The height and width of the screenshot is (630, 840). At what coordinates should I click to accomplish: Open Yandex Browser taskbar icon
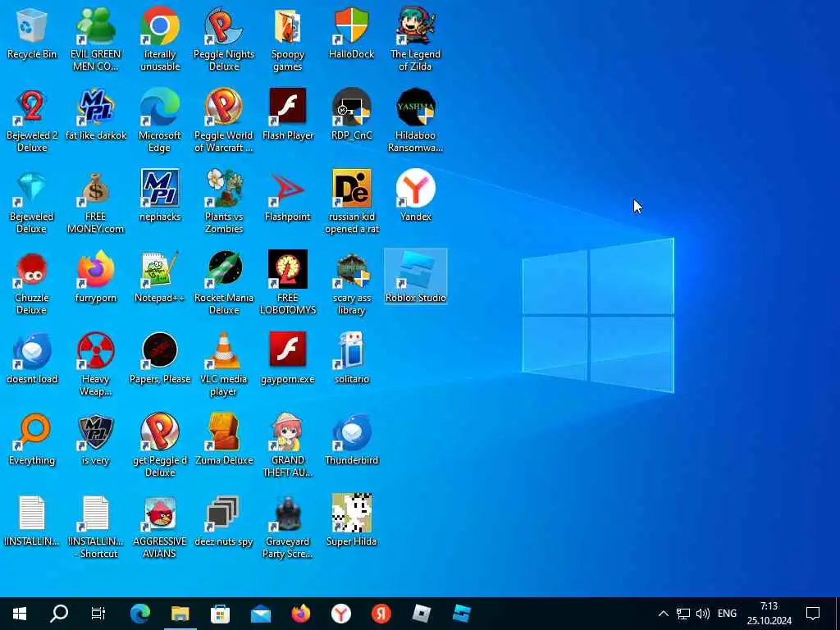tap(340, 614)
